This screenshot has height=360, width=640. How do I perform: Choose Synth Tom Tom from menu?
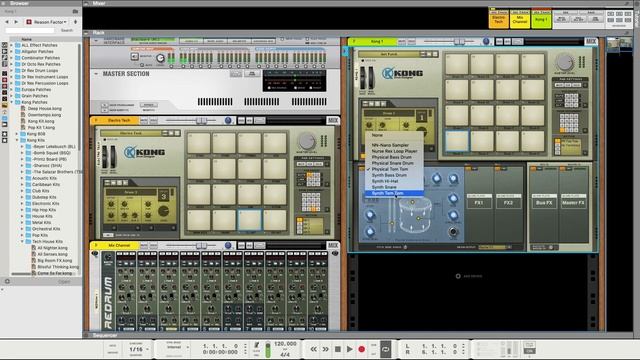394,193
